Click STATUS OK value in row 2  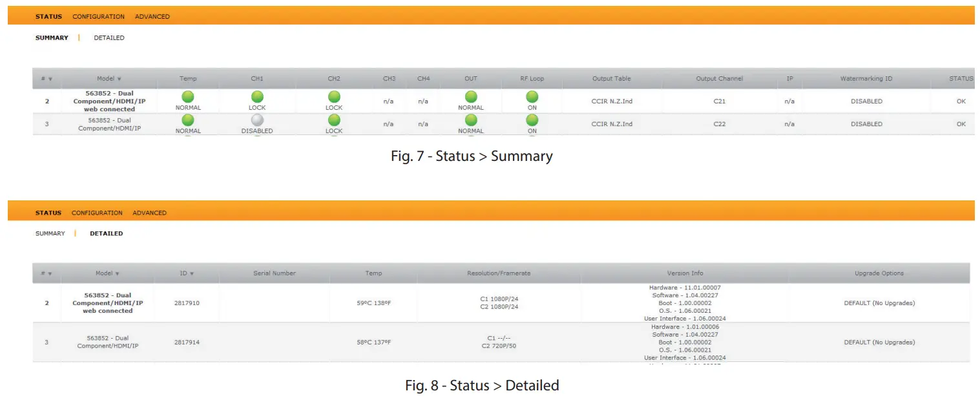[x=961, y=101]
